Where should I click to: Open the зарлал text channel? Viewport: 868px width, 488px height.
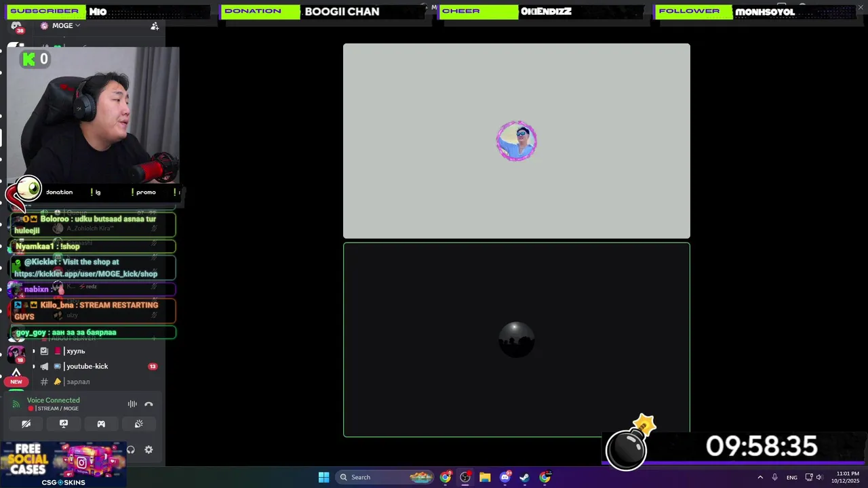coord(78,382)
